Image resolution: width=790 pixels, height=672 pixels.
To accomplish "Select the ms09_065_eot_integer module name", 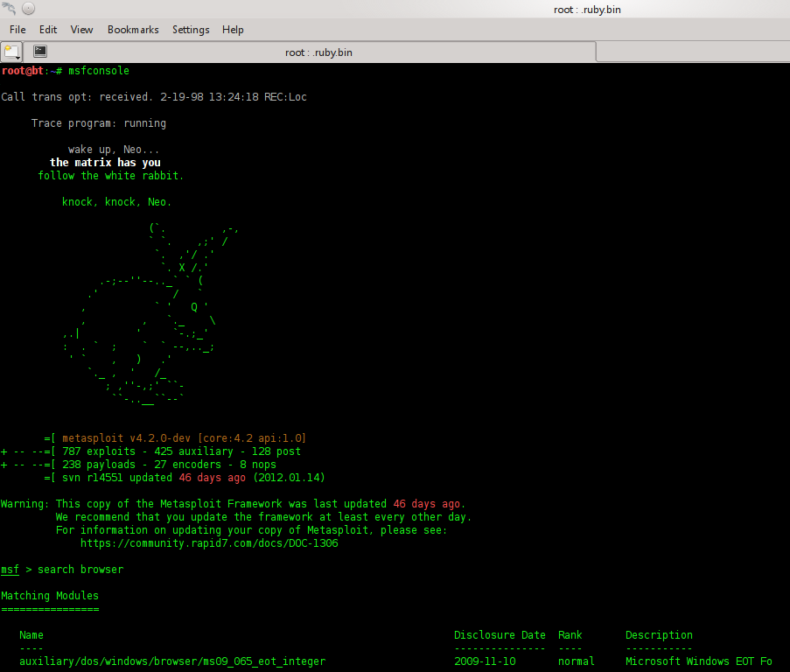I will pyautogui.click(x=171, y=661).
